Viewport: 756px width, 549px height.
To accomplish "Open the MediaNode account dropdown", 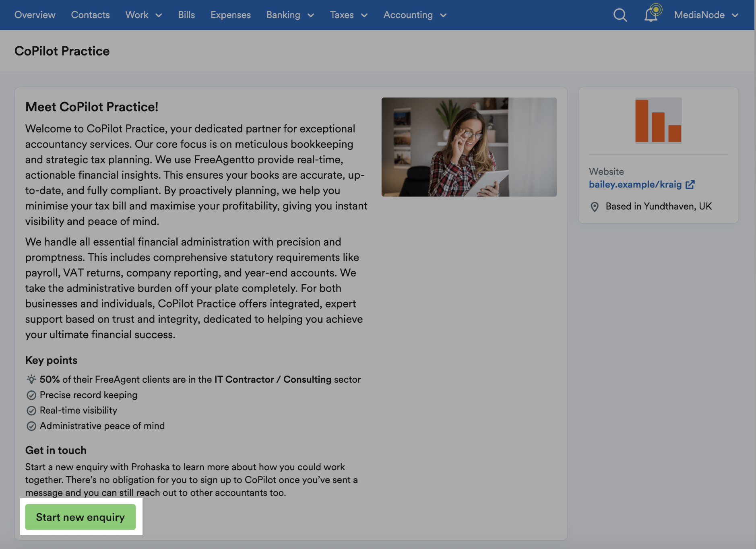I will (706, 15).
